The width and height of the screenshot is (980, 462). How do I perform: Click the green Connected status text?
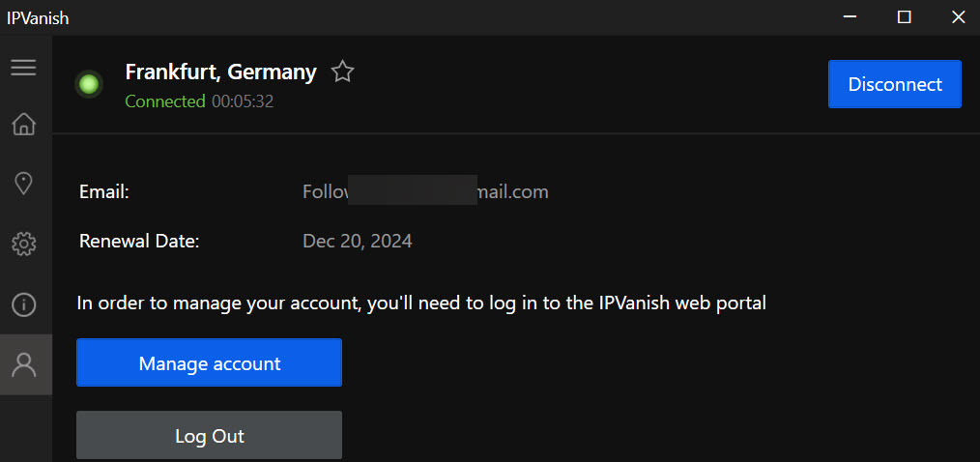coord(164,101)
